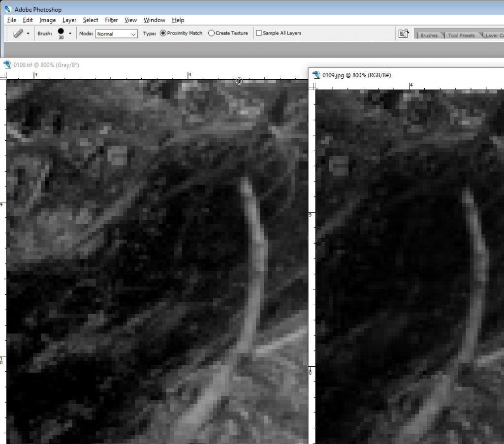Image resolution: width=504 pixels, height=444 pixels.
Task: Click the file browser toggle icon
Action: [x=404, y=33]
